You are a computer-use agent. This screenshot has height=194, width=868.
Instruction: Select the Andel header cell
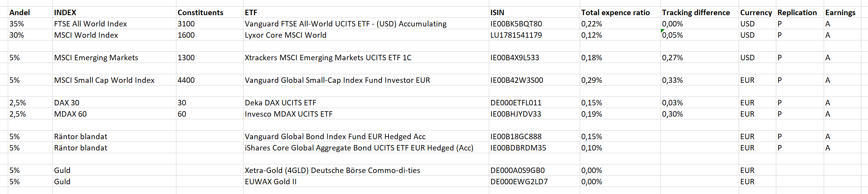point(30,12)
